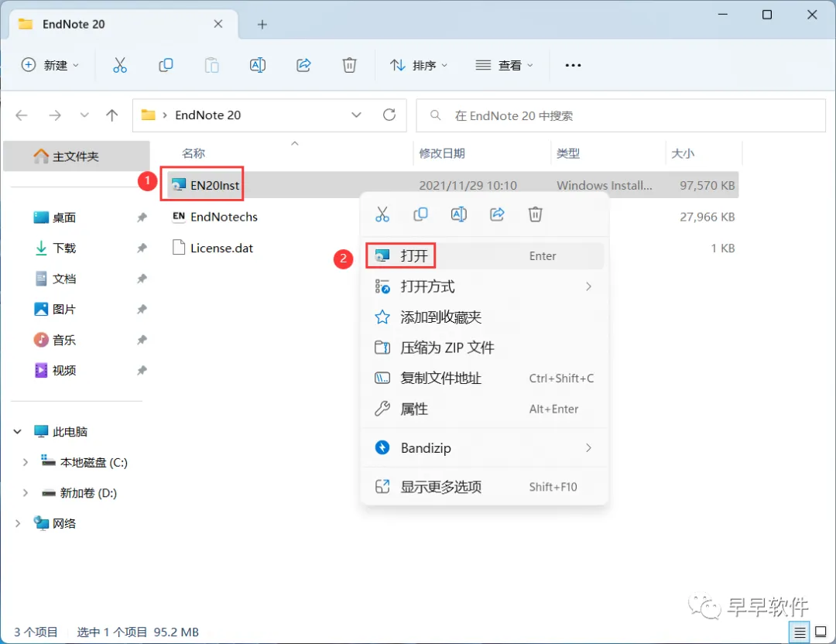Click the Delete icon in context menu
This screenshot has height=644, width=836.
coord(536,214)
